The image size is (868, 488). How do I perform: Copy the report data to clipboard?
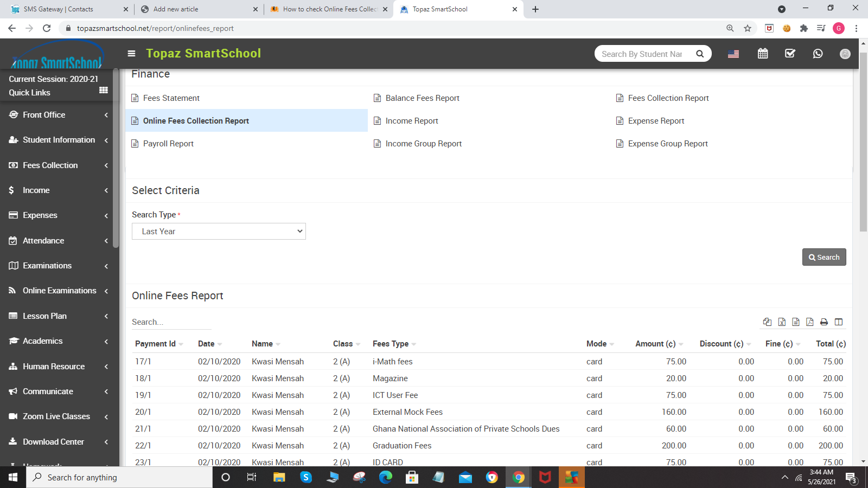coord(767,322)
